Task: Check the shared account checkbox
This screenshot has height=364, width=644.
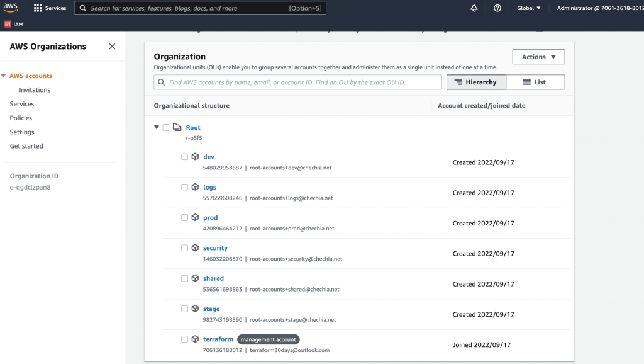Action: [184, 278]
